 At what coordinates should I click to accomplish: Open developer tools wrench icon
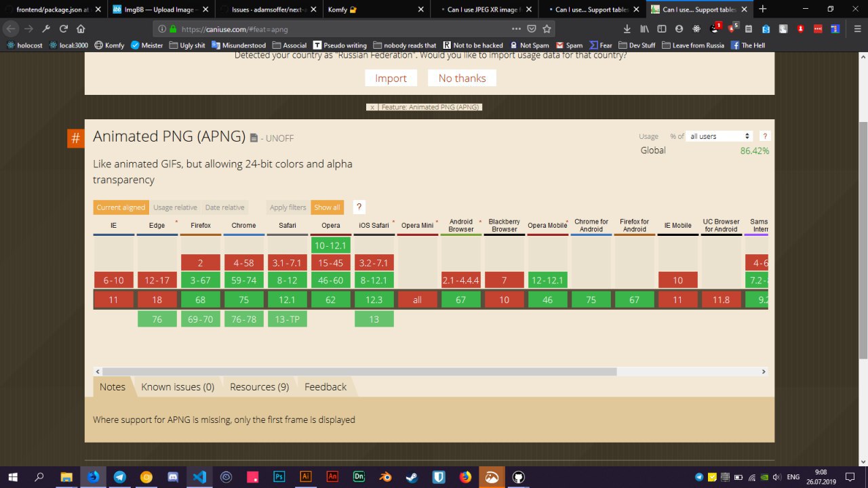click(46, 29)
